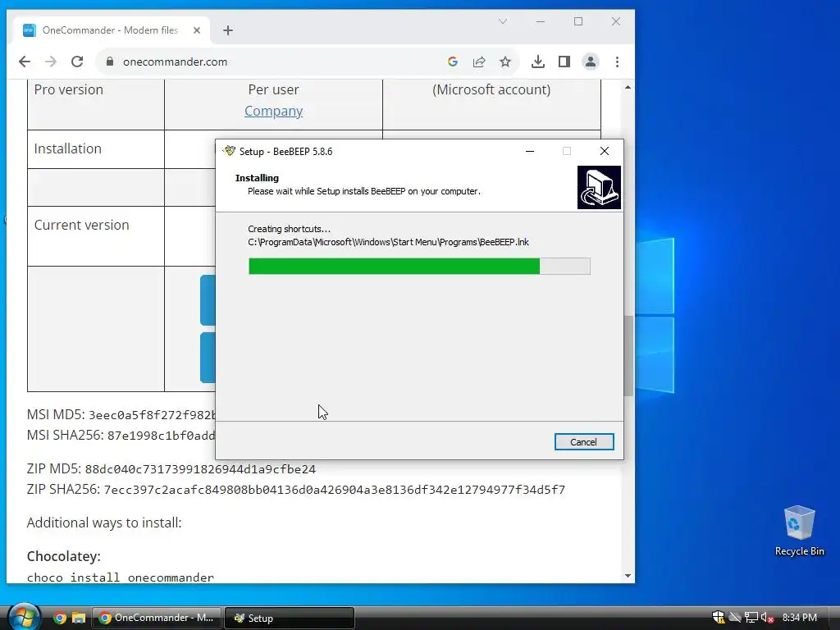Click Windows Security tray icon
The image size is (840, 630).
(718, 618)
